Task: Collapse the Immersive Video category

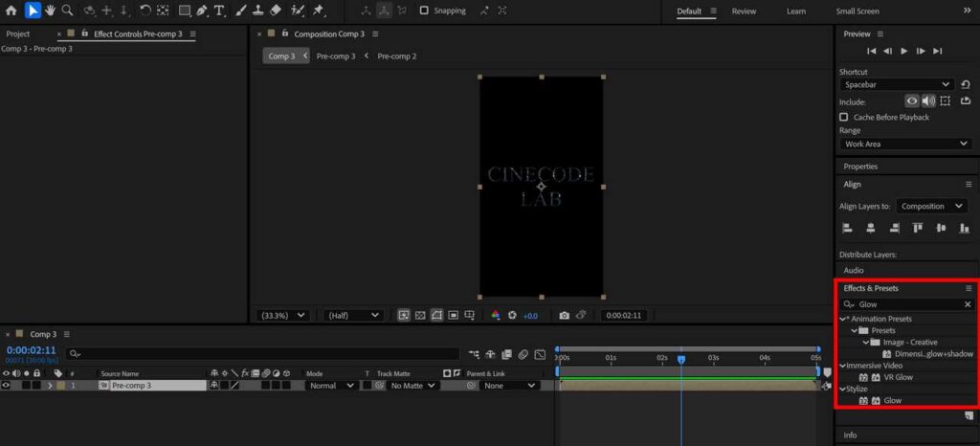Action: [x=843, y=366]
